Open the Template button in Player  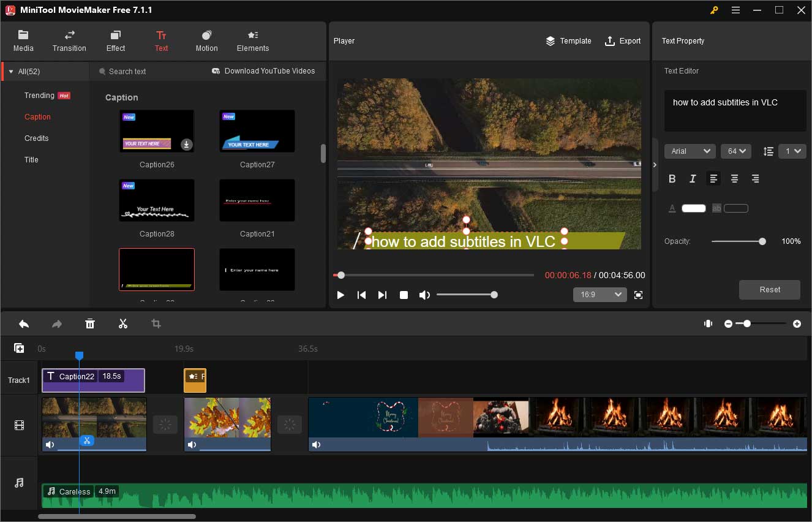tap(568, 41)
